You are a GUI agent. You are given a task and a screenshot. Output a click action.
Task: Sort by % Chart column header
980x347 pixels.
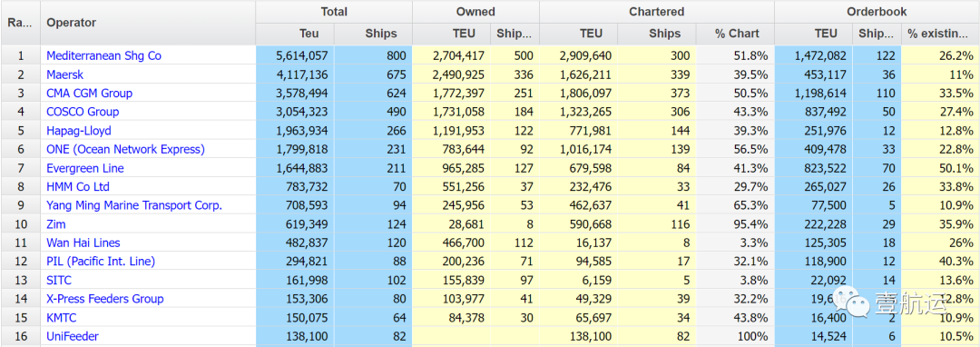point(735,34)
